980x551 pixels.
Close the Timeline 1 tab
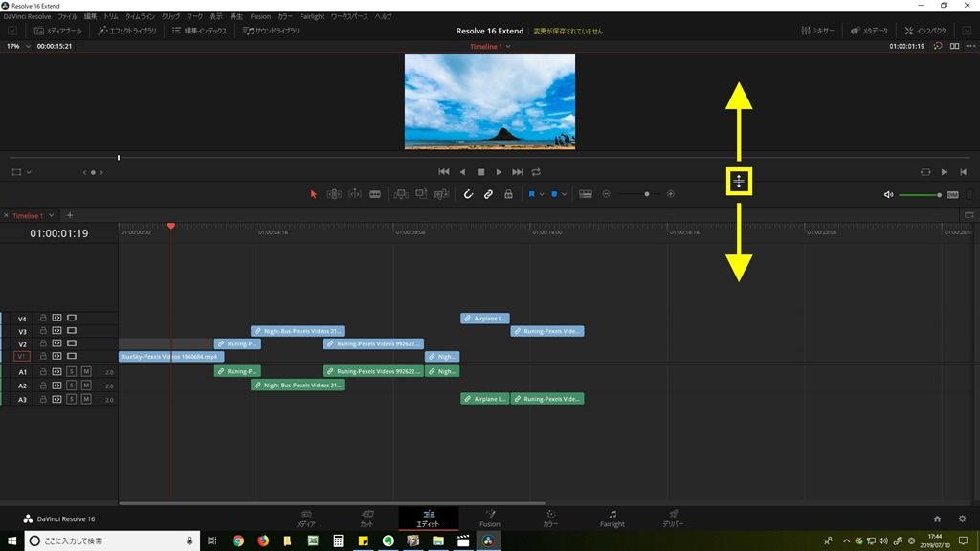point(7,215)
